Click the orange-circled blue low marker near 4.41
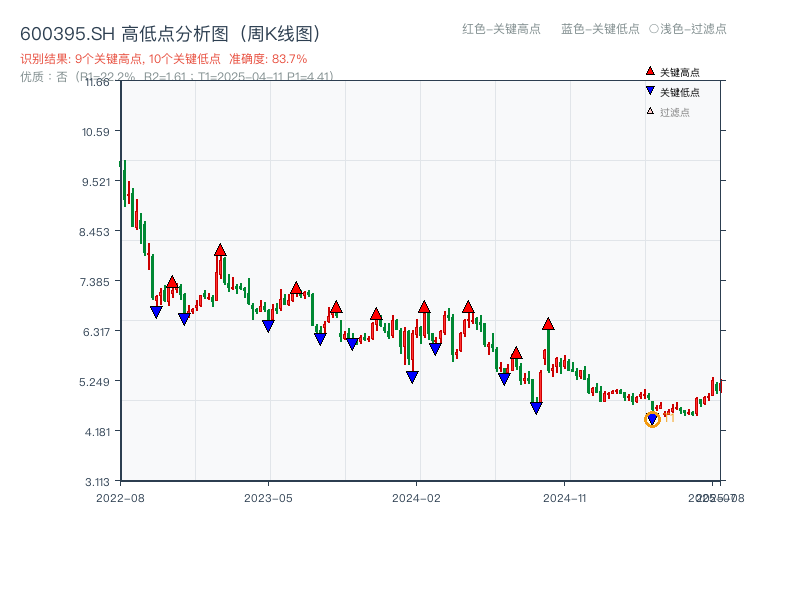 click(x=652, y=419)
